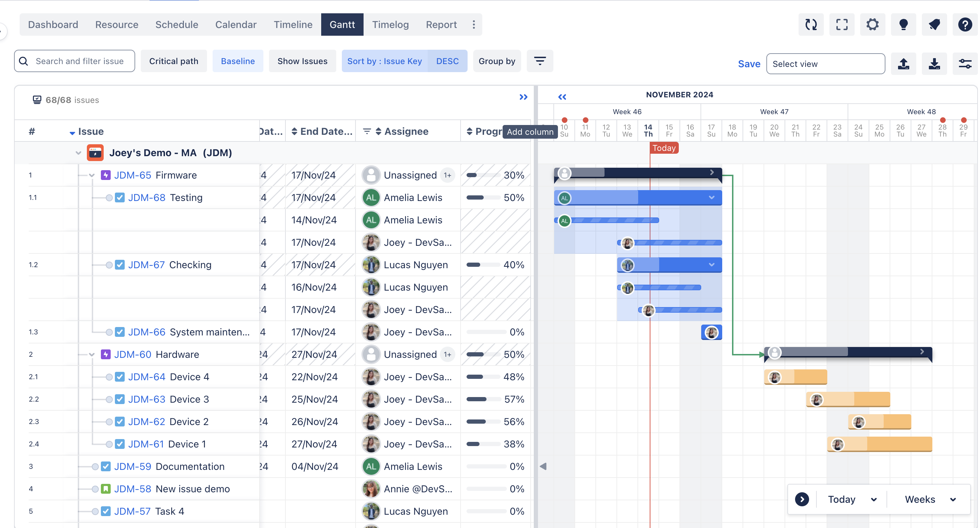Click the download import icon
This screenshot has height=528, width=980.
click(934, 63)
